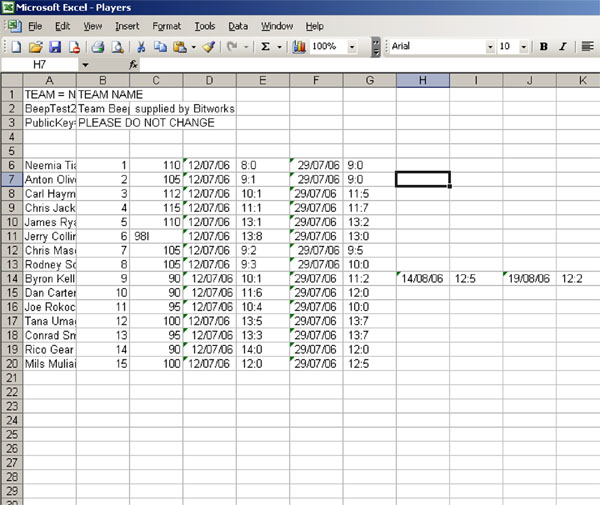Select column A header

pos(50,80)
